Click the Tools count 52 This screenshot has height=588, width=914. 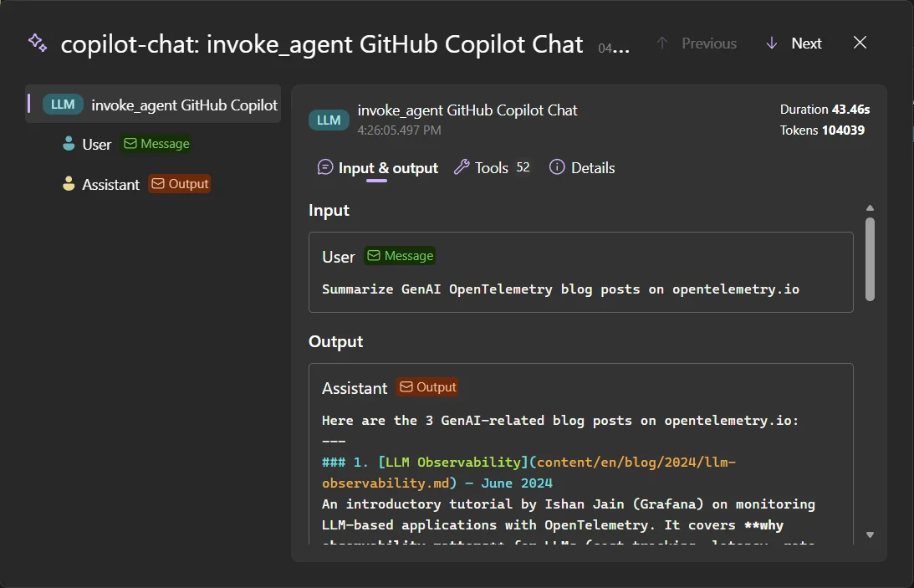click(x=523, y=168)
